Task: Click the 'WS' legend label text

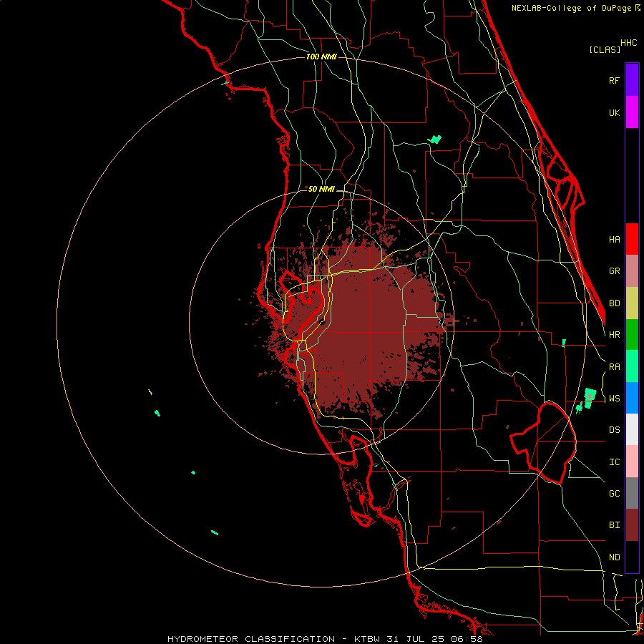Action: click(x=614, y=399)
